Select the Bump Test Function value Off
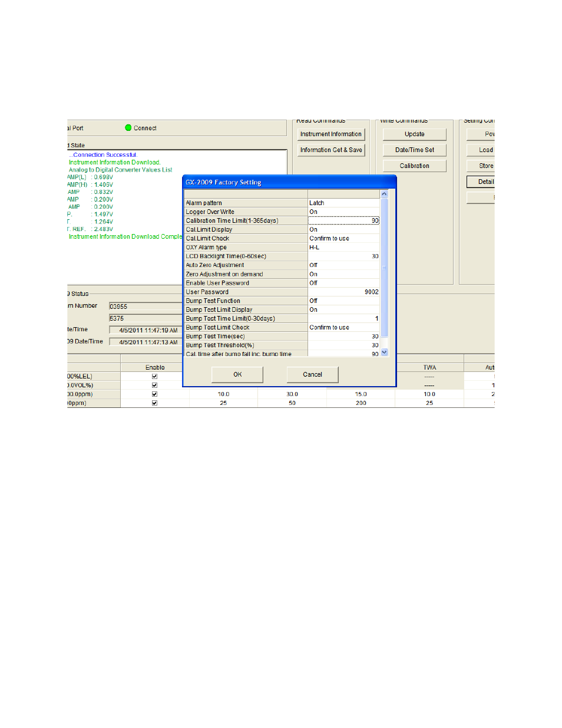This screenshot has width=562, height=728. point(344,301)
